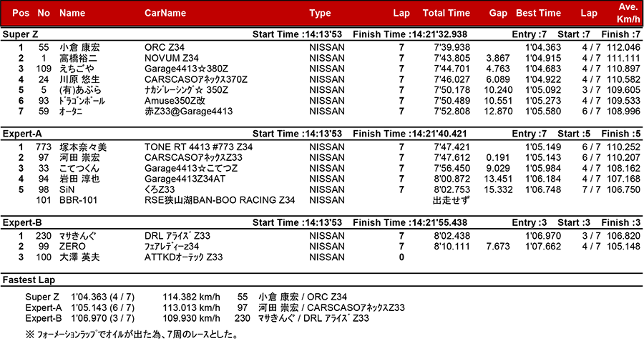
Task: Click the 'Best Time' column header
Action: click(538, 13)
